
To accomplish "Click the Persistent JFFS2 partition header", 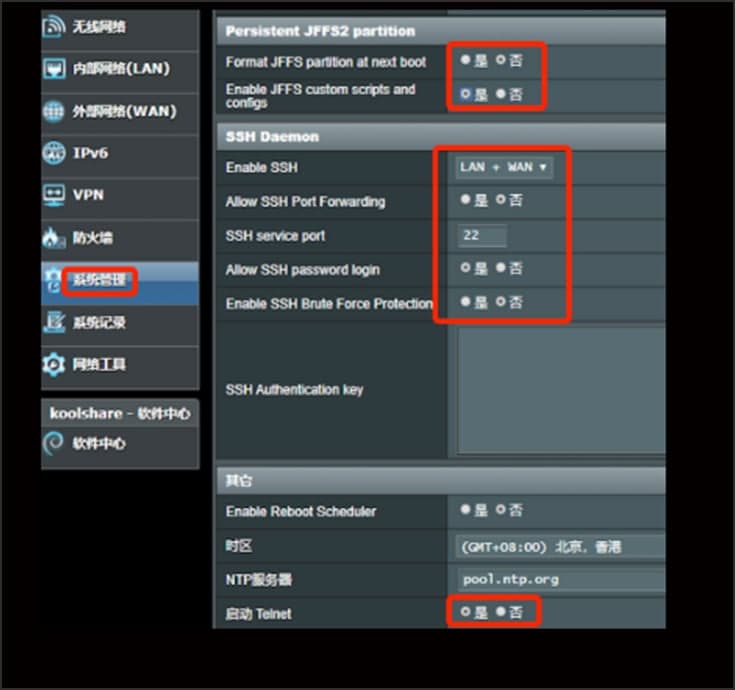I will [441, 31].
